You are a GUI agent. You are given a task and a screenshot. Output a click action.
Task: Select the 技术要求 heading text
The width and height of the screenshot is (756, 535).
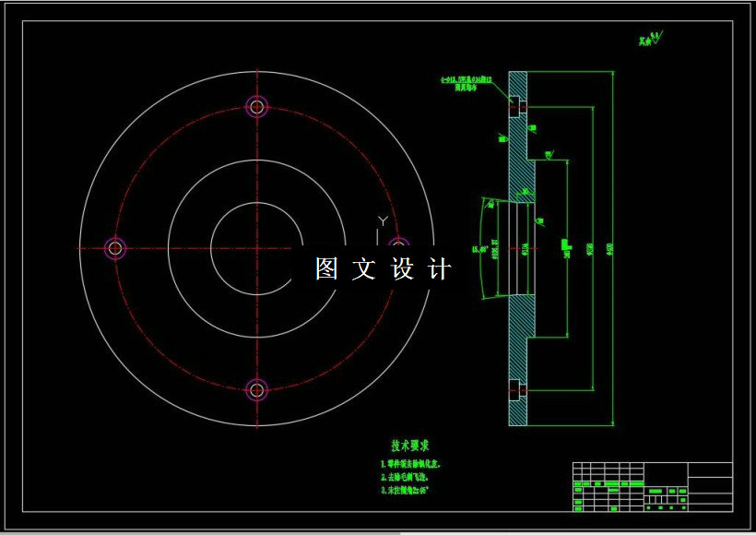pos(410,446)
